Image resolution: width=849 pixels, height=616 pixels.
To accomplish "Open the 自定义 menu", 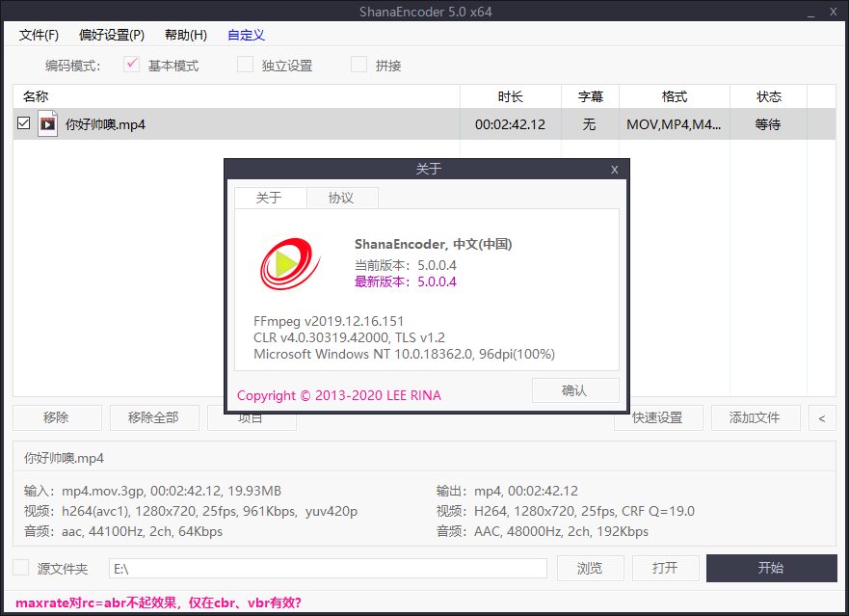I will 246,36.
